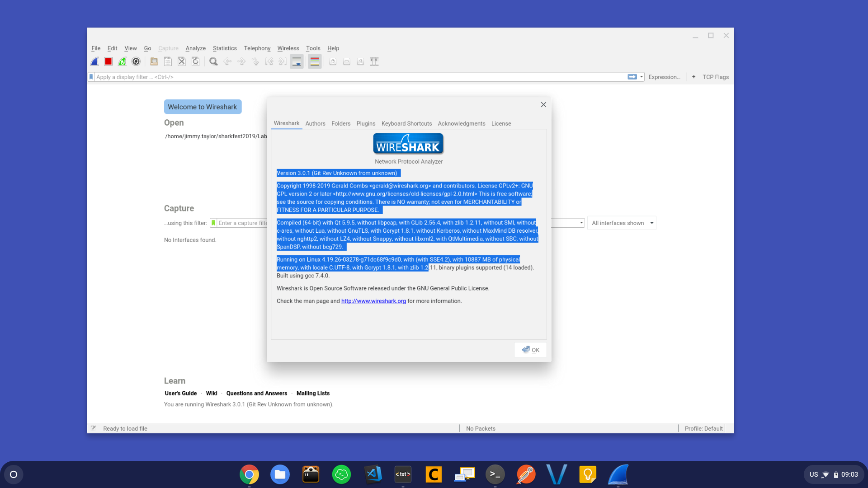Screen dimensions: 868x488
Task: Open Chrome from the shelf
Action: click(x=249, y=474)
